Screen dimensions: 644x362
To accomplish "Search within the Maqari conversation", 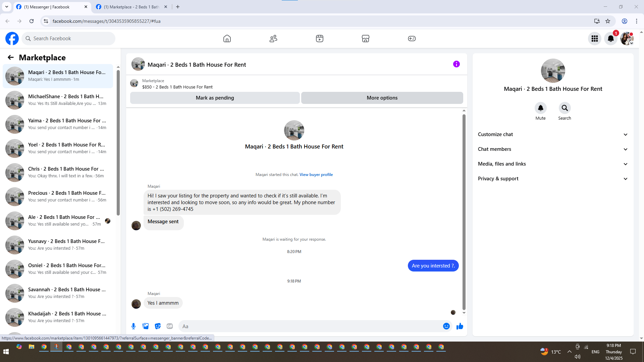I will [x=565, y=108].
